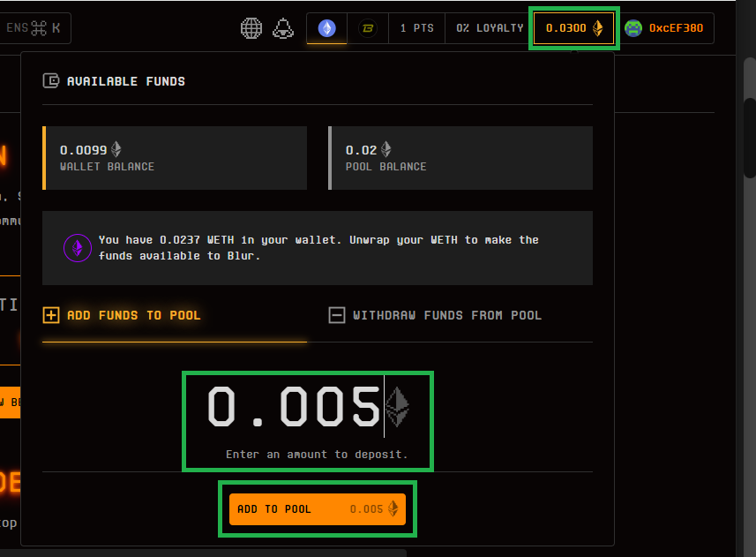Viewport: 756px width, 557px height.
Task: Switch to Add Funds to Pool tab
Action: tap(133, 315)
